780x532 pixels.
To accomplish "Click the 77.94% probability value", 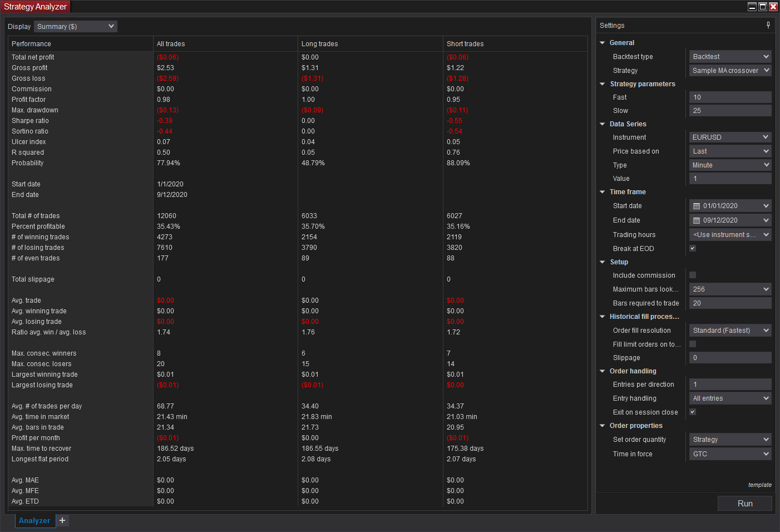I will click(169, 163).
